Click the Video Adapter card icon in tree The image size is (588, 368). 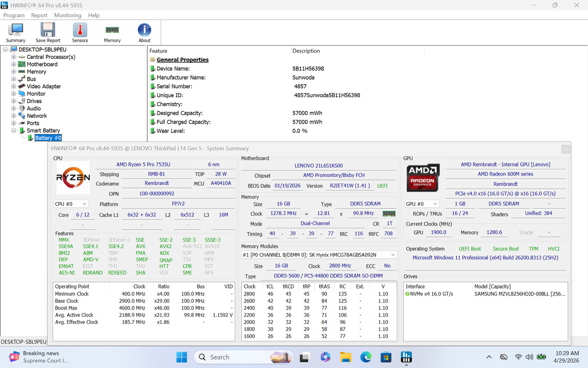click(x=22, y=86)
